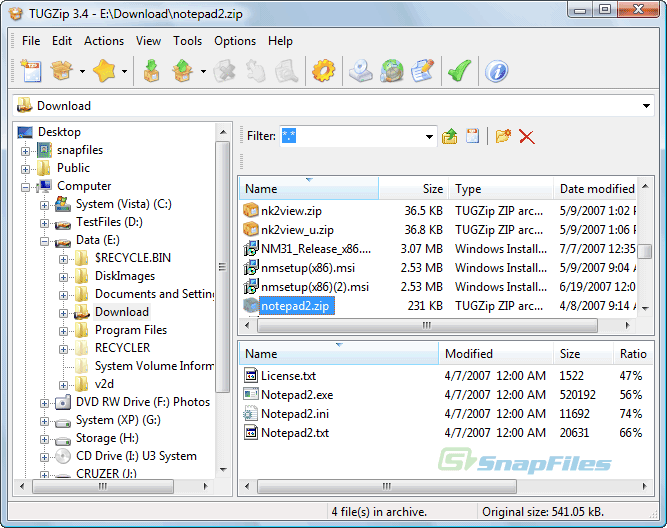Image resolution: width=667 pixels, height=528 pixels.
Task: Click the blue info about icon
Action: tap(496, 71)
